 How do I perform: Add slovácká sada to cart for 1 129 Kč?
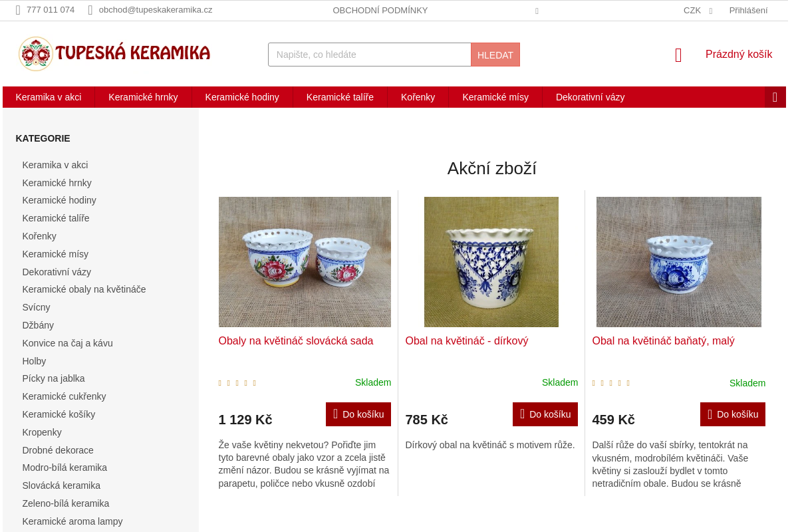click(x=358, y=414)
